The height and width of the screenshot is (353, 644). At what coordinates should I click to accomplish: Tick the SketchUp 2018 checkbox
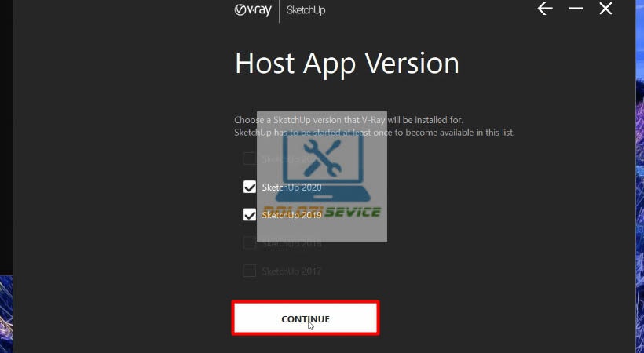249,243
